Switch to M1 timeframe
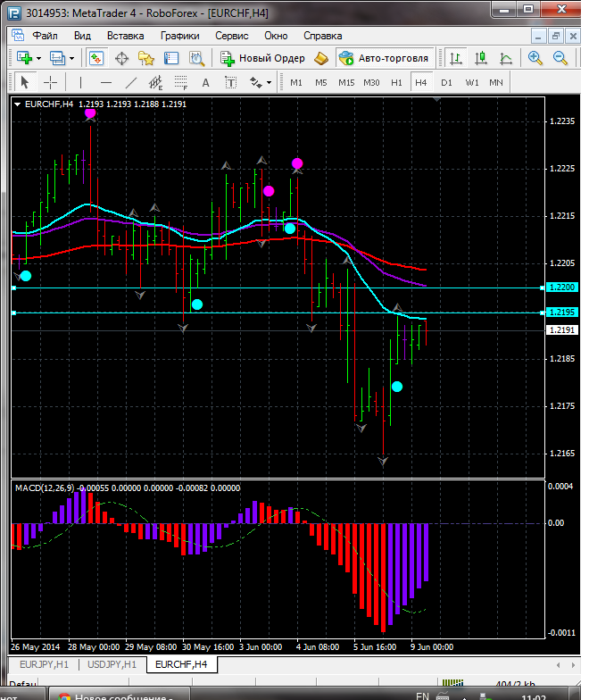The width and height of the screenshot is (589, 700). 296,82
